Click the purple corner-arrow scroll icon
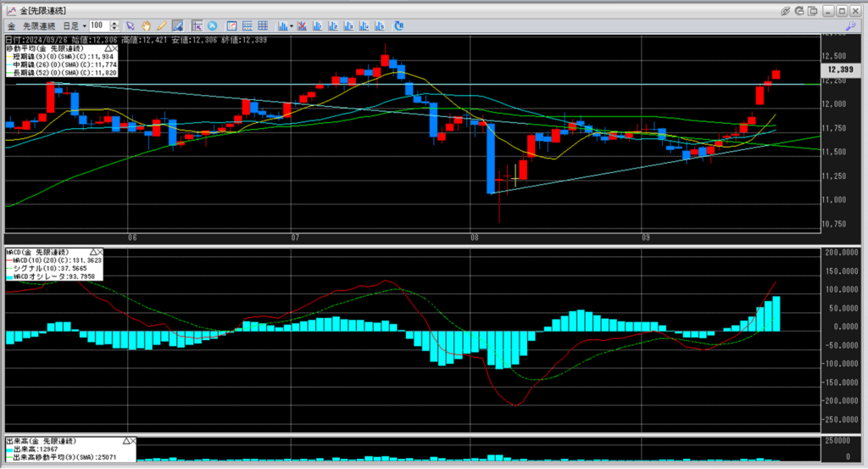Screen dimensions: 868x469 click(x=197, y=26)
